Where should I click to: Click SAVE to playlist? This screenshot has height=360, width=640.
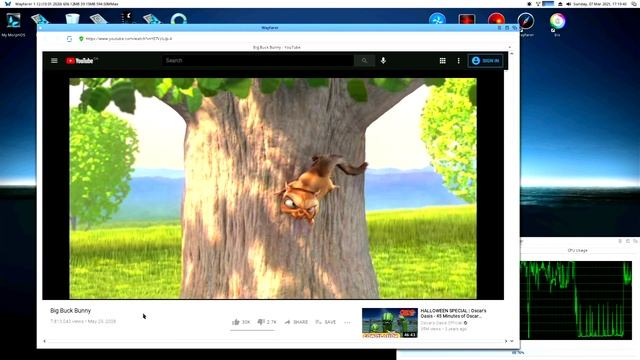point(326,322)
